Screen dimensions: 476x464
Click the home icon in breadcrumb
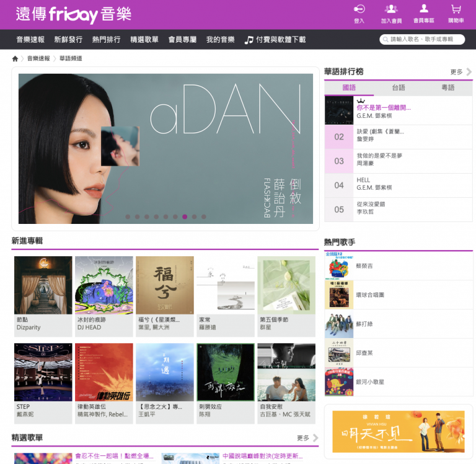pos(15,59)
